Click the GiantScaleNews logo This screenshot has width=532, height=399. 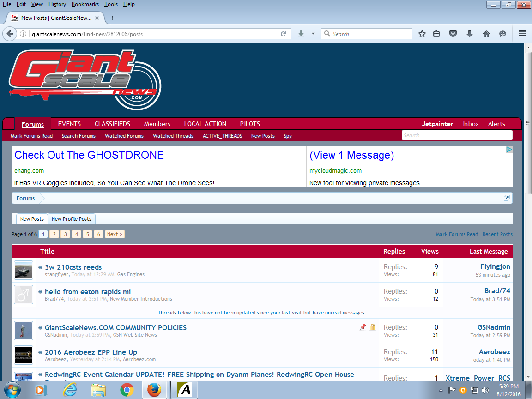(85, 80)
